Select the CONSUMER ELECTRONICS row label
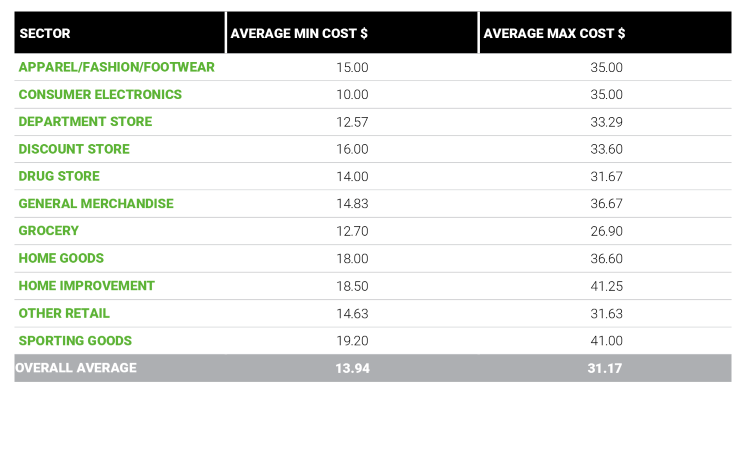The image size is (750, 473). click(x=100, y=94)
